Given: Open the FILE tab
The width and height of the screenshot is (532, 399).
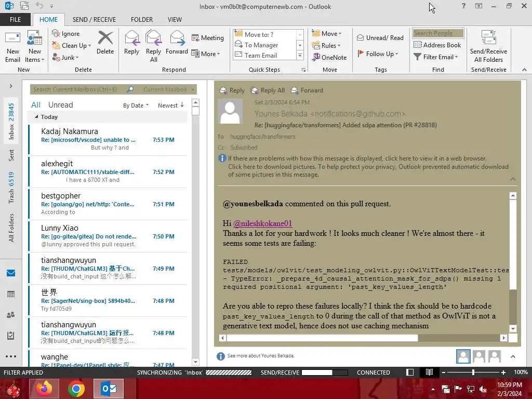Looking at the screenshot, I should pyautogui.click(x=15, y=20).
